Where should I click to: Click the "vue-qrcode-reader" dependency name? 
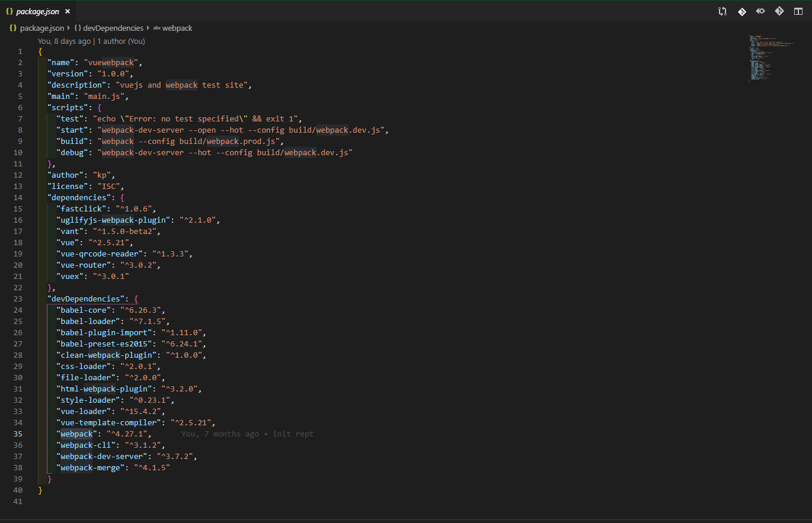[x=100, y=254]
